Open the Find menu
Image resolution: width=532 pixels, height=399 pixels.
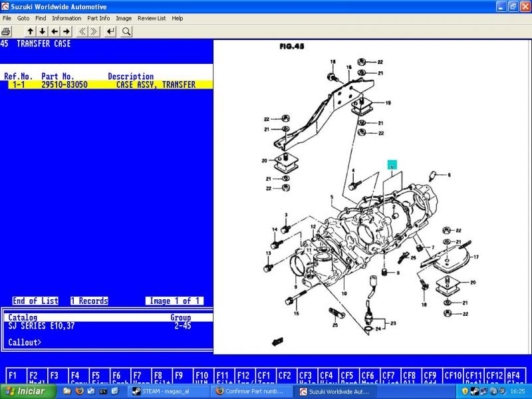point(41,19)
